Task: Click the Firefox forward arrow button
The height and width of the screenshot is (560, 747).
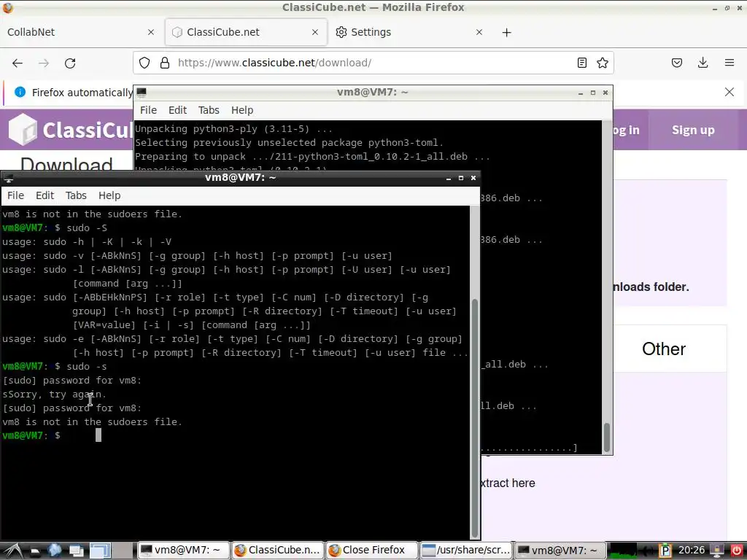Action: coord(44,63)
